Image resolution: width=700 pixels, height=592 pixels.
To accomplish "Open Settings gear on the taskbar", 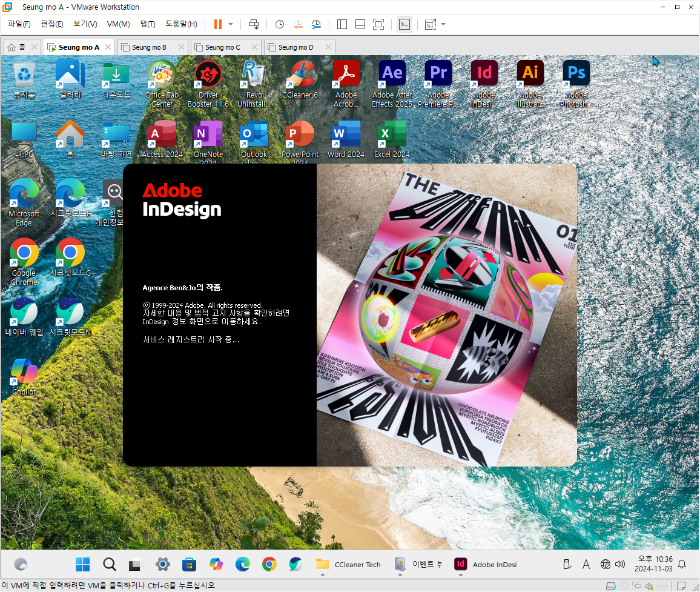I will click(162, 564).
